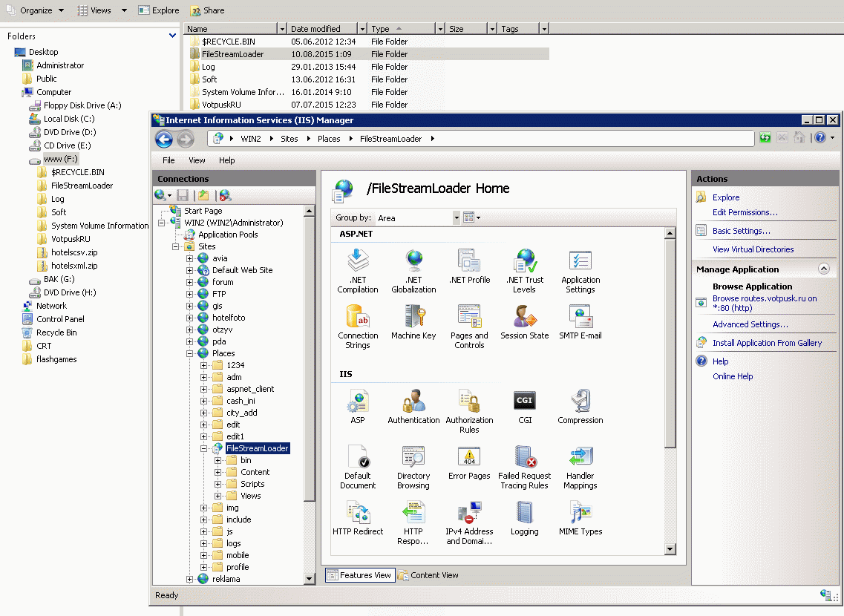The height and width of the screenshot is (616, 844).
Task: Open Pages and Controls feature
Action: coord(469,327)
